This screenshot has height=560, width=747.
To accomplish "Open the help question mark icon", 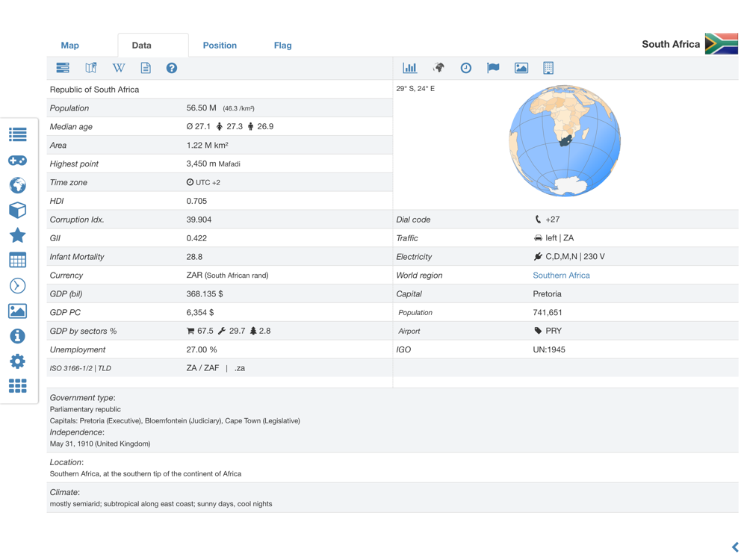I will pyautogui.click(x=172, y=68).
